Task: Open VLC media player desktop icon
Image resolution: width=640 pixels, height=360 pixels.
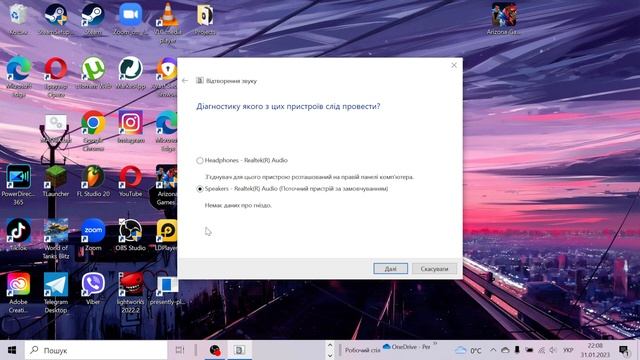Action: coord(167,22)
